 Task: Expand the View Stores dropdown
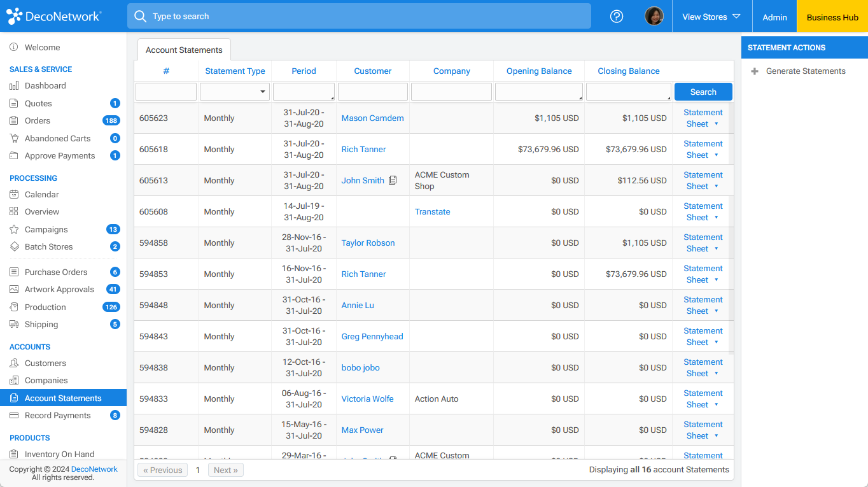pyautogui.click(x=711, y=17)
